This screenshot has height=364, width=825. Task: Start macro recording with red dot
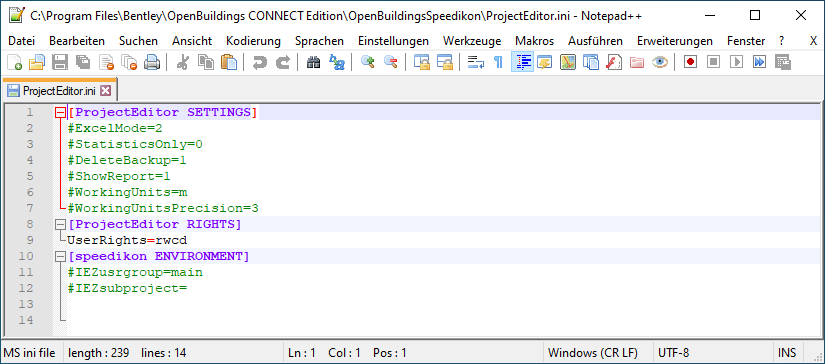tap(690, 63)
